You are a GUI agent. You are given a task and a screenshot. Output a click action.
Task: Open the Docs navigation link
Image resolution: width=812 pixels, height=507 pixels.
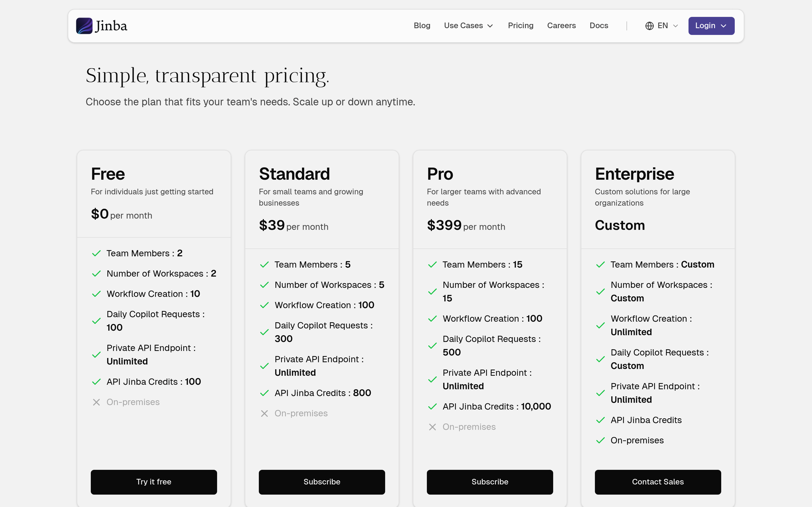[599, 26]
